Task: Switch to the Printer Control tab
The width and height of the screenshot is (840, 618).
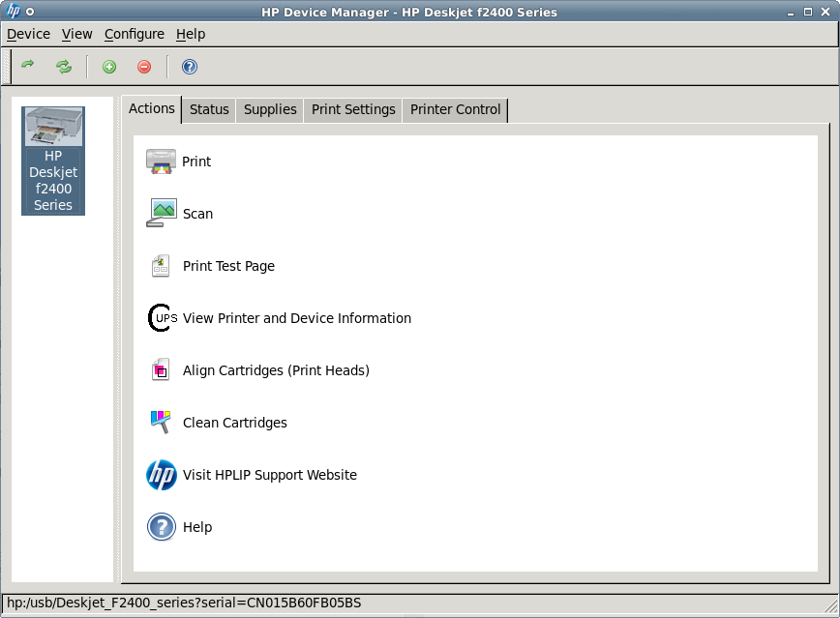Action: (x=456, y=110)
